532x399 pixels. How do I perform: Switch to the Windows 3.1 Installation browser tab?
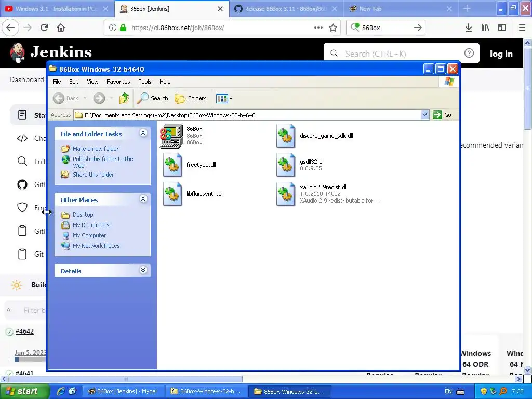56,9
